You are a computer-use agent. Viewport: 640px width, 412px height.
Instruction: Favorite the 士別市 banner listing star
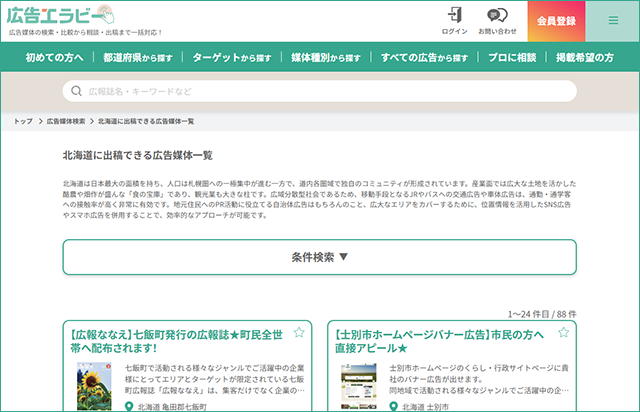[x=565, y=333]
